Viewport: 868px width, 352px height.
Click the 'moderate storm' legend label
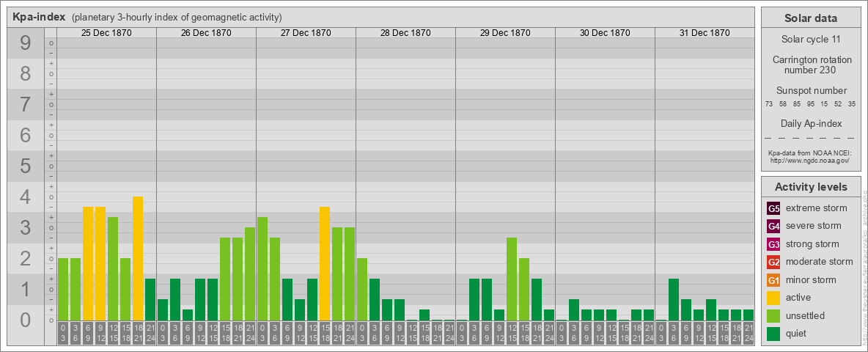[820, 262]
